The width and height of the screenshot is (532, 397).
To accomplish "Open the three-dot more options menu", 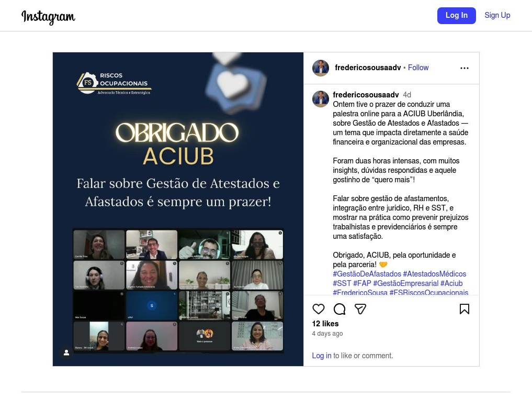I will pos(464,68).
